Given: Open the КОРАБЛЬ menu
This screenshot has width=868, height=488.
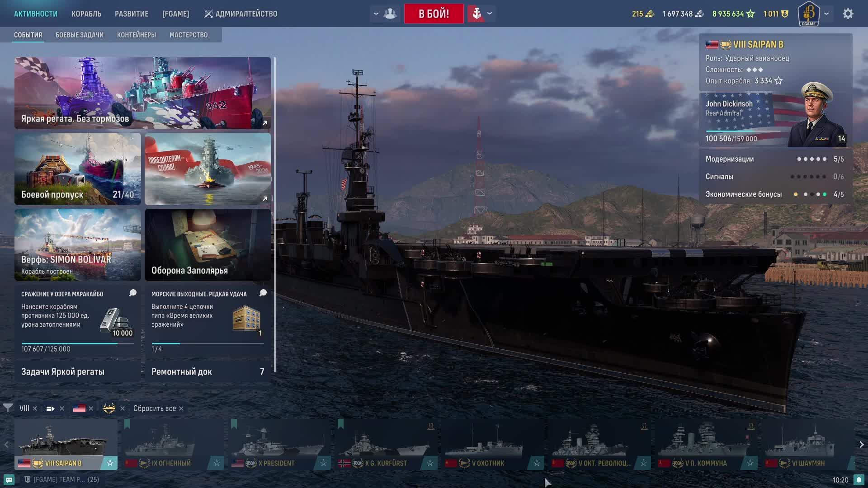Looking at the screenshot, I should (x=86, y=14).
